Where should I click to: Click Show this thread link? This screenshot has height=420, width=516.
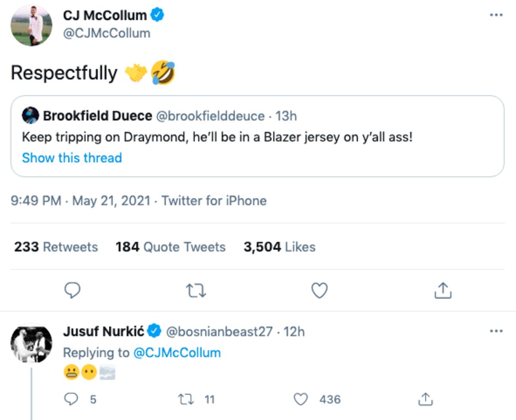coord(72,158)
